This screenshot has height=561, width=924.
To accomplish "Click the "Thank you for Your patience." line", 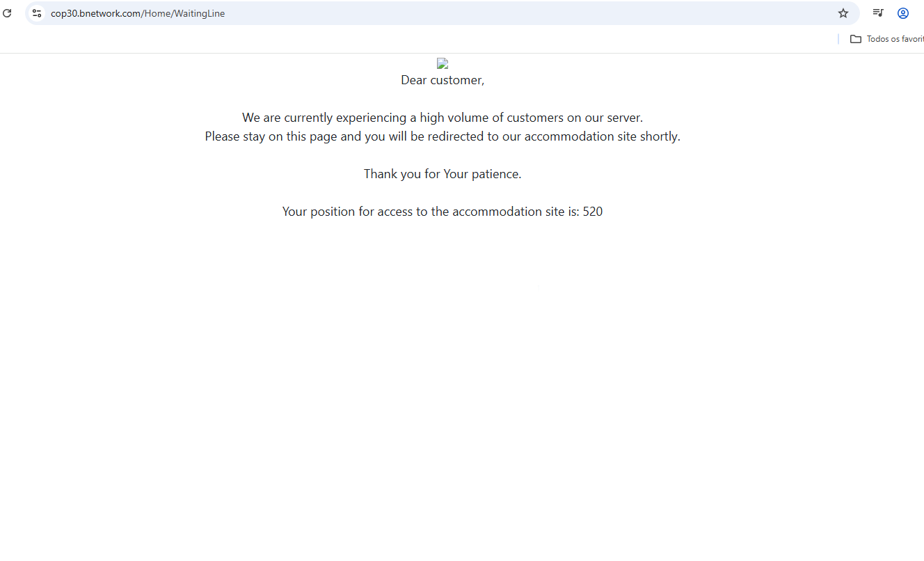I will (443, 174).
